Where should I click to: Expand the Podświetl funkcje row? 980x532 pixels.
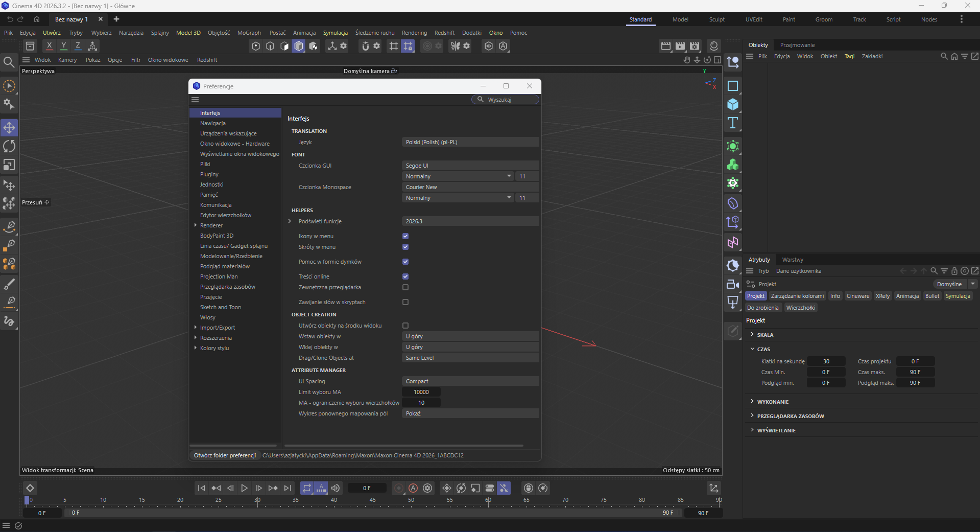click(x=290, y=221)
